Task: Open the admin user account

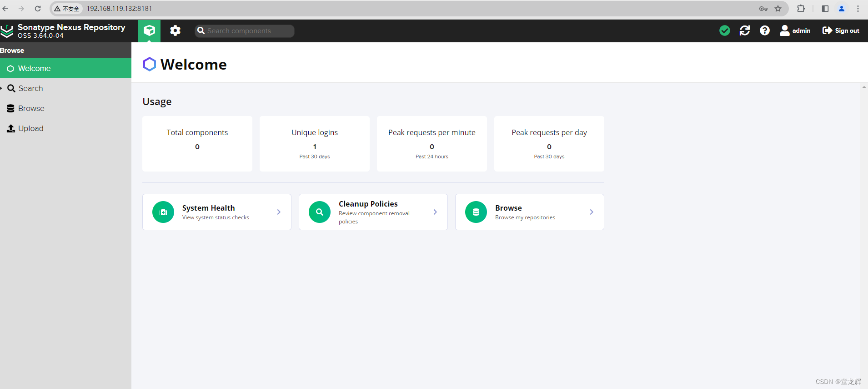Action: click(795, 30)
